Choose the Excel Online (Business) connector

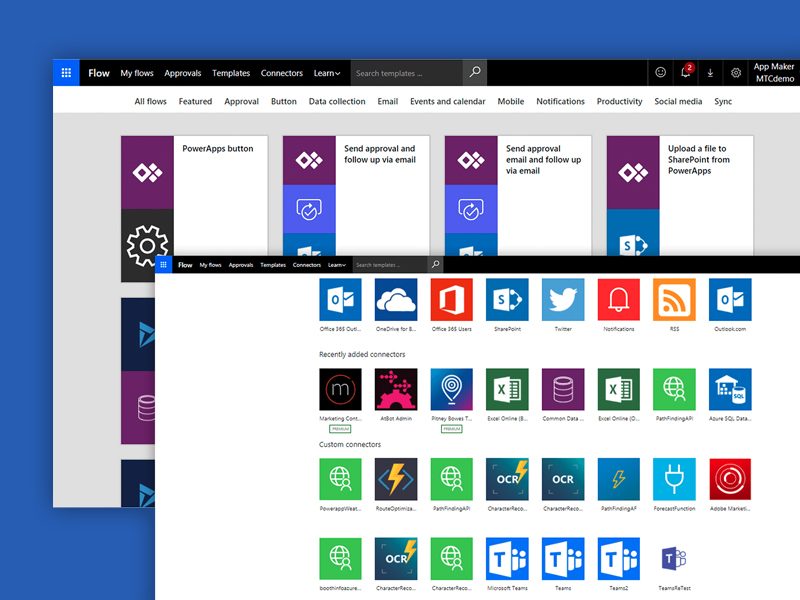tap(507, 389)
